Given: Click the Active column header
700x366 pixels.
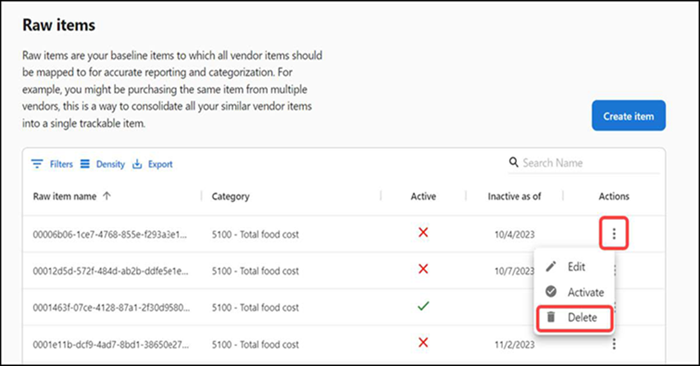Looking at the screenshot, I should pyautogui.click(x=423, y=196).
